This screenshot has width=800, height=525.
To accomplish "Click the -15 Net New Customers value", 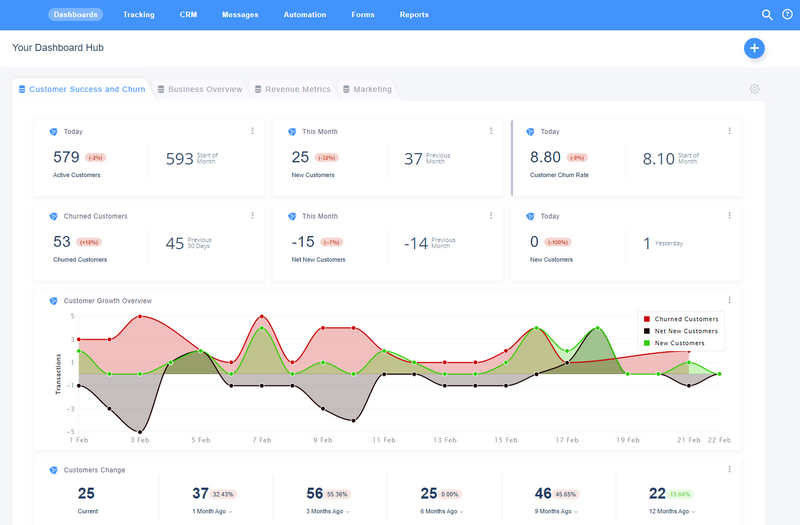I will (303, 242).
